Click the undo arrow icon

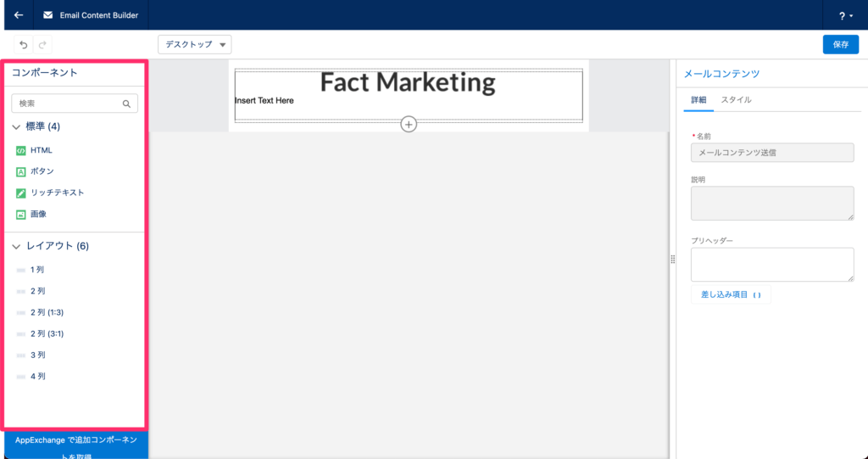pyautogui.click(x=24, y=45)
